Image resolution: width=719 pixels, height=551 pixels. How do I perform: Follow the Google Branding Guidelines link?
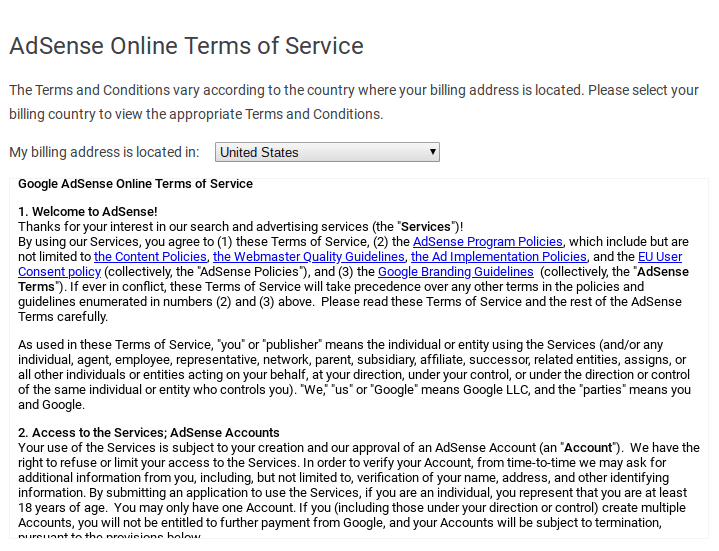click(x=455, y=272)
